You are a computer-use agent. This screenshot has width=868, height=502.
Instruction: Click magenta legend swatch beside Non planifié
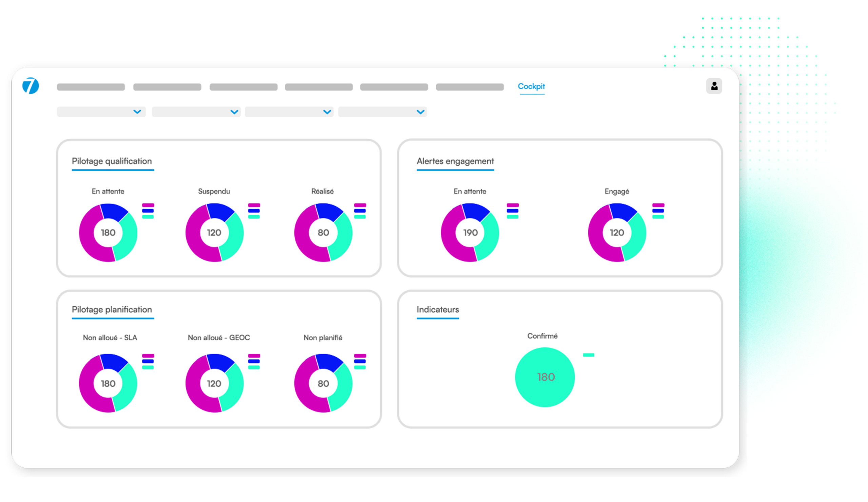tap(360, 356)
